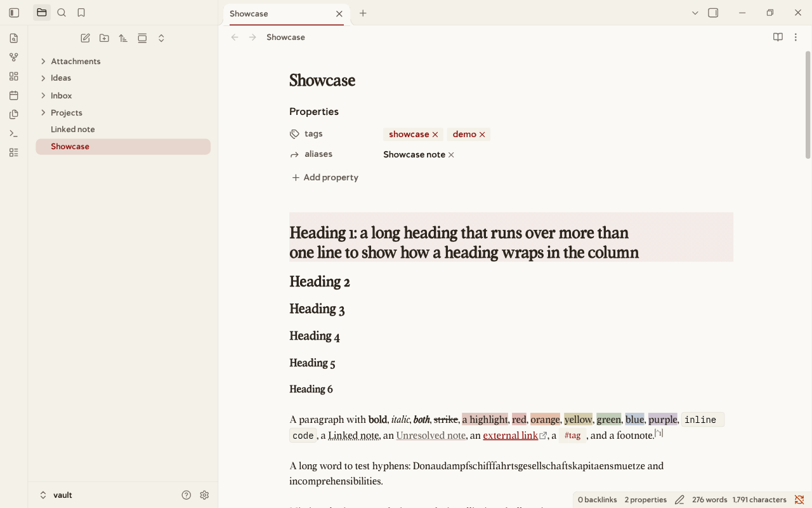Open canvas ribbon icon
812x508 pixels.
tap(14, 76)
